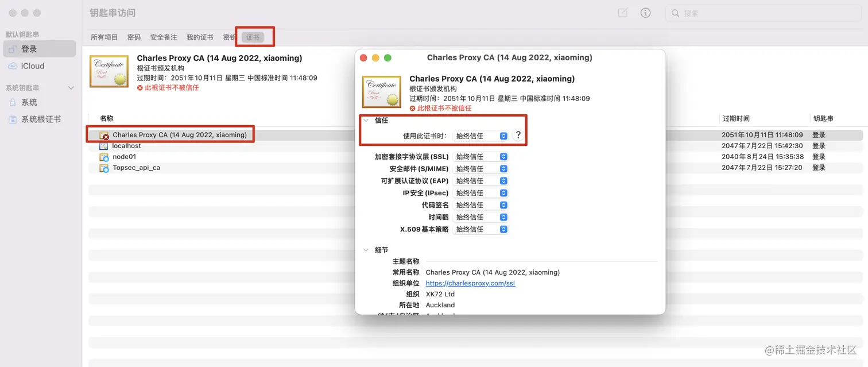
Task: Open the 时间戳 dropdown
Action: pos(480,217)
